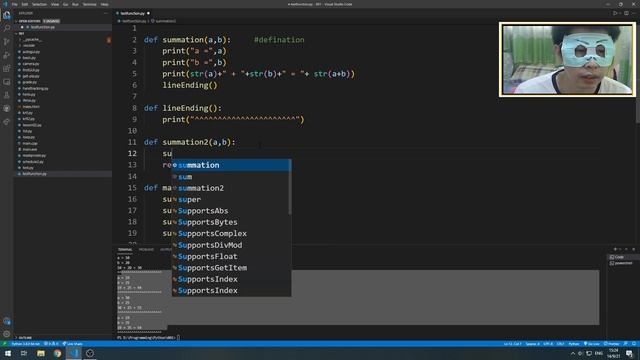
Task: Select the 'SupportsFloat' suggestion
Action: coord(231,256)
